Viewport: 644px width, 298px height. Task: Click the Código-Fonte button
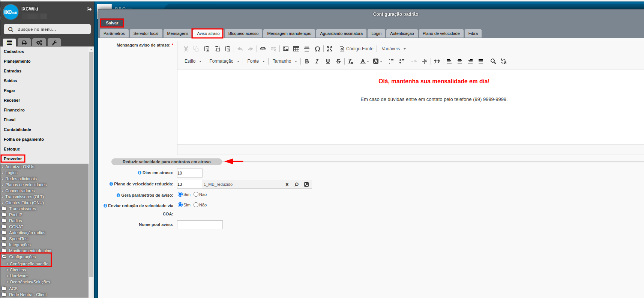pyautogui.click(x=357, y=49)
